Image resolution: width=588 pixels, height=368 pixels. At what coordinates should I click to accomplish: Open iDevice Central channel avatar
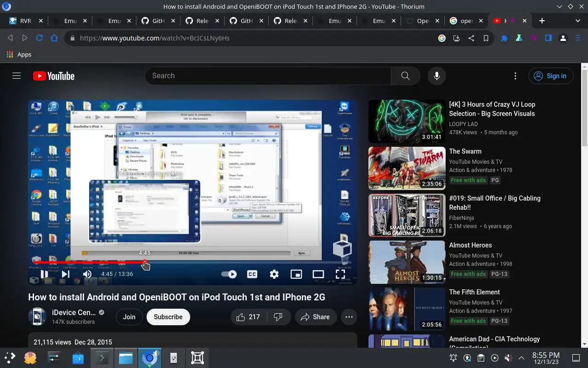37,317
